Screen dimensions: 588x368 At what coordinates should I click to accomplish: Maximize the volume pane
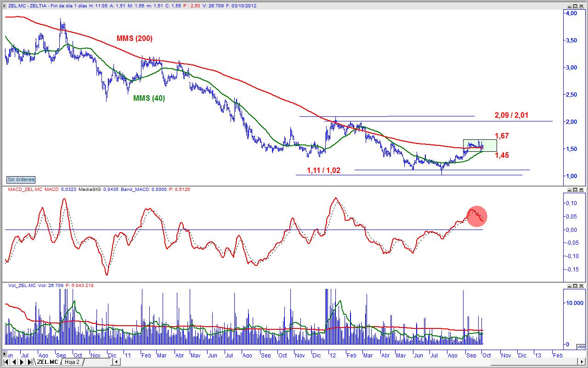point(575,286)
